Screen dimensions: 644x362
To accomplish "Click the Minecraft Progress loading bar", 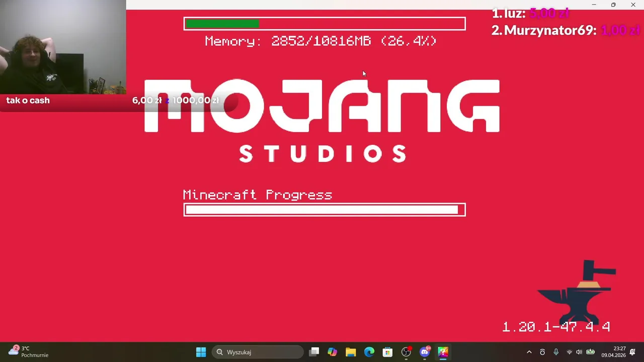I will pyautogui.click(x=325, y=210).
